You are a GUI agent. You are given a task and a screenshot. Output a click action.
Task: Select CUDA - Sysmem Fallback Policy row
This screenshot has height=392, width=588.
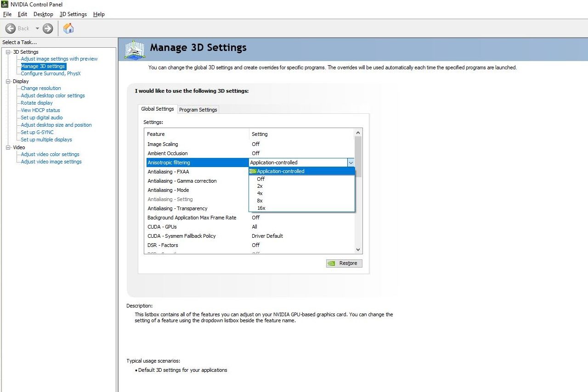249,236
